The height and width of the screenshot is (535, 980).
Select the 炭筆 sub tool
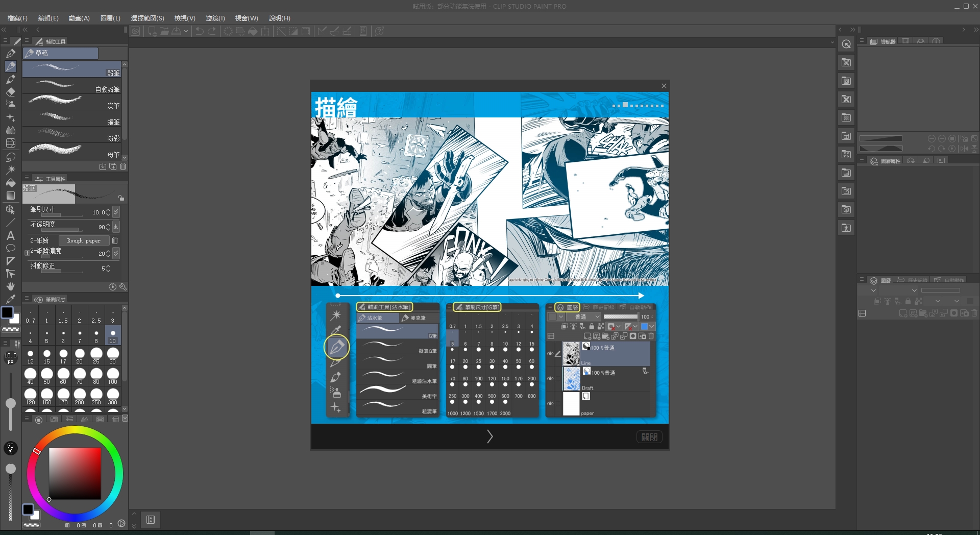click(x=71, y=102)
